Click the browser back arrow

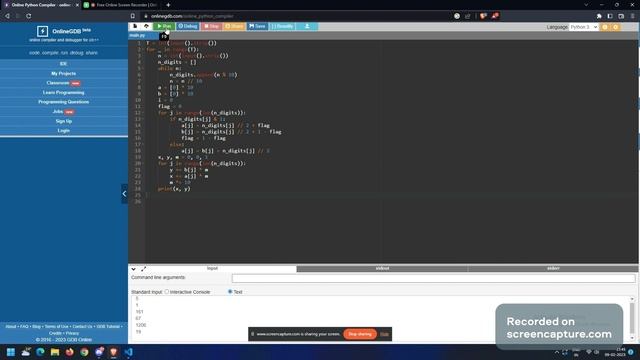tap(7, 16)
